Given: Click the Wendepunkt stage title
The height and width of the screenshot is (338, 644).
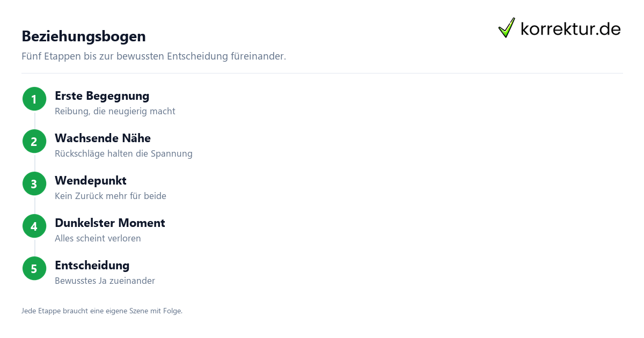Looking at the screenshot, I should [91, 181].
